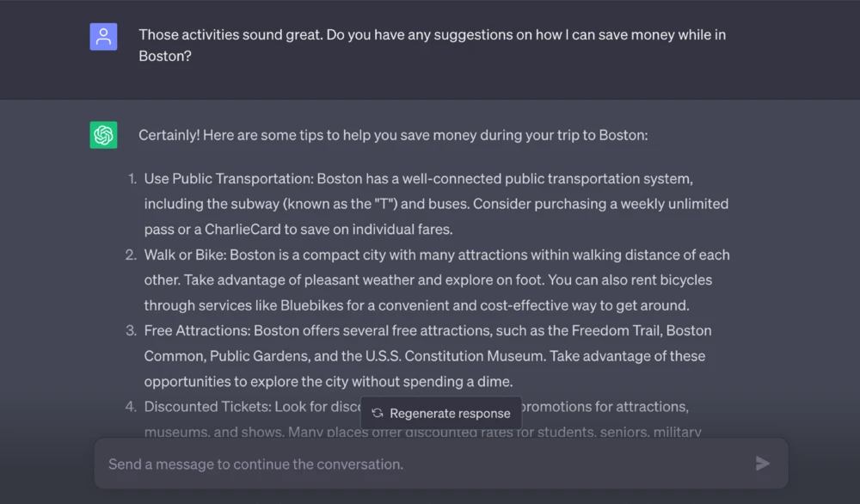Click the Regenerate response button
860x504 pixels.
(441, 414)
